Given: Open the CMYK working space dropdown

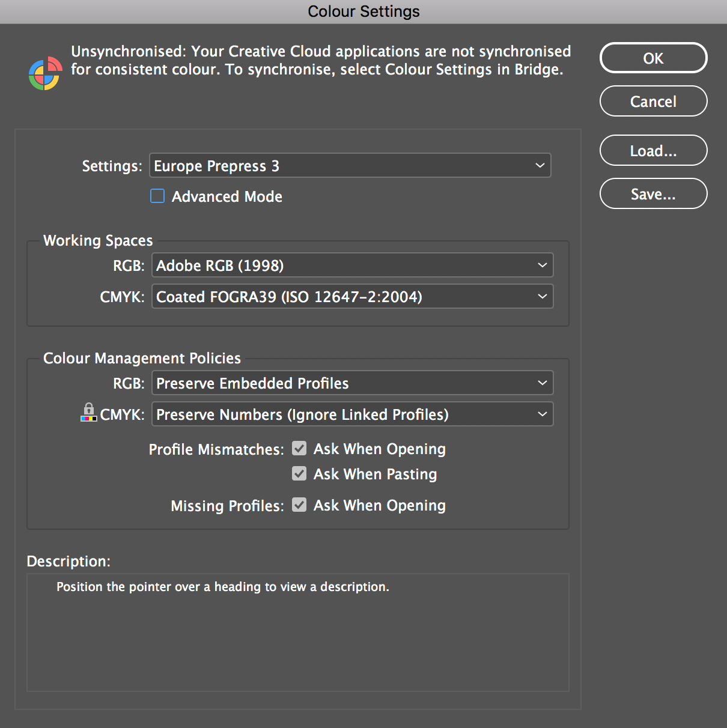Looking at the screenshot, I should 352,296.
